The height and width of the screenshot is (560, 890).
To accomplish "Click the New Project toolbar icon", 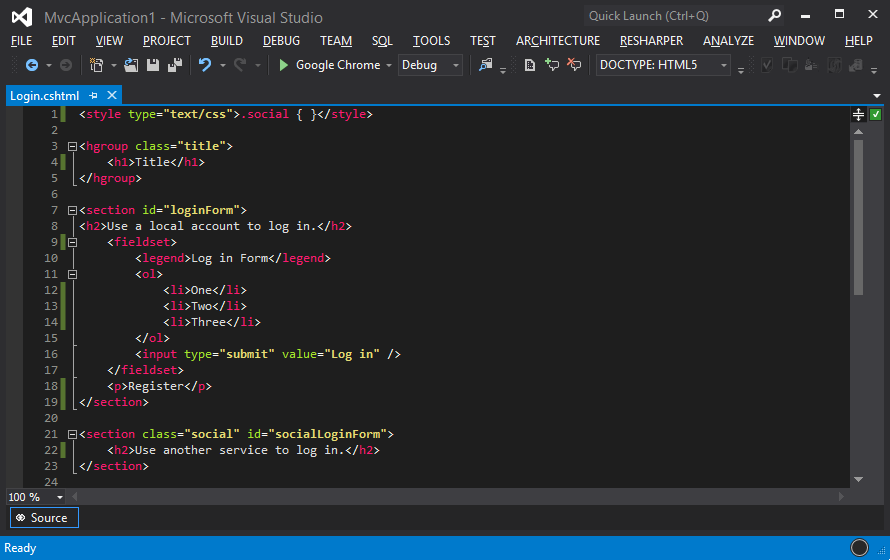I will pos(96,65).
